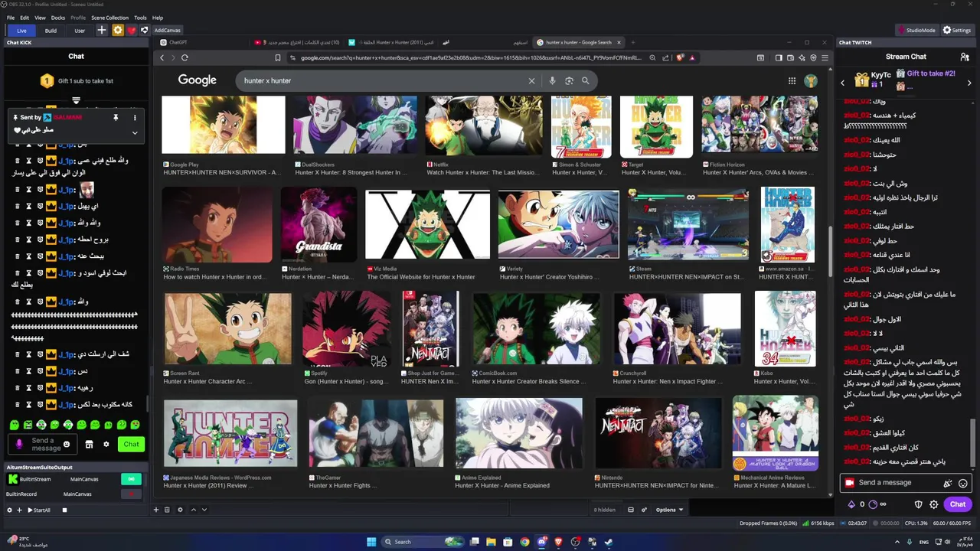Send message with green Chat button
This screenshot has height=551, width=980.
pos(132,444)
